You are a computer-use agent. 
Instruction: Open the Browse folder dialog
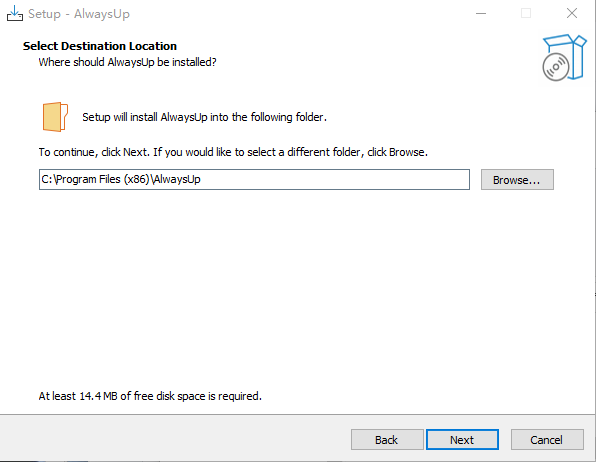click(517, 179)
